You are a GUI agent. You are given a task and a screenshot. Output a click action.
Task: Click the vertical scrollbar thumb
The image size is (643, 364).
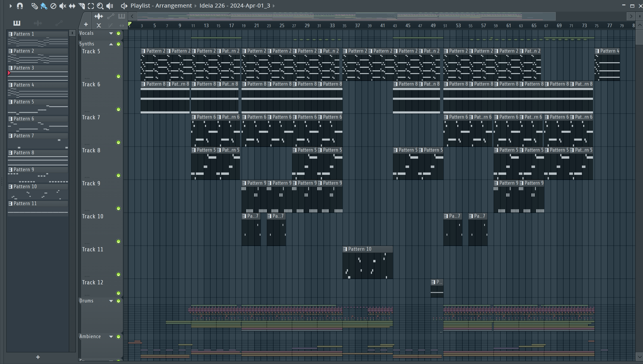pyautogui.click(x=640, y=37)
